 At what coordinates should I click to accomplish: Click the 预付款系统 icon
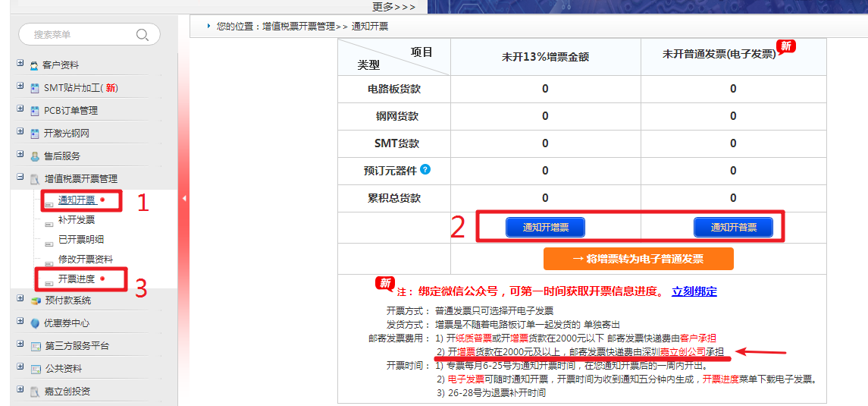click(35, 301)
